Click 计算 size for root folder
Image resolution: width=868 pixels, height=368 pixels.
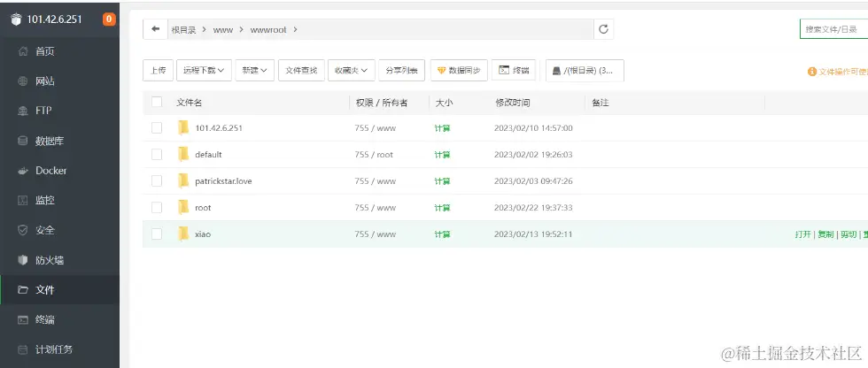click(x=442, y=208)
